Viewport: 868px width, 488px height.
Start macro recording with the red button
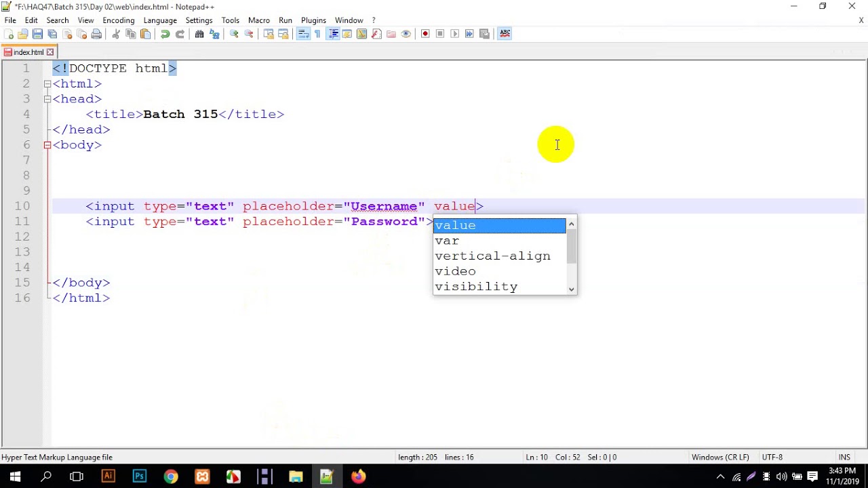click(425, 34)
